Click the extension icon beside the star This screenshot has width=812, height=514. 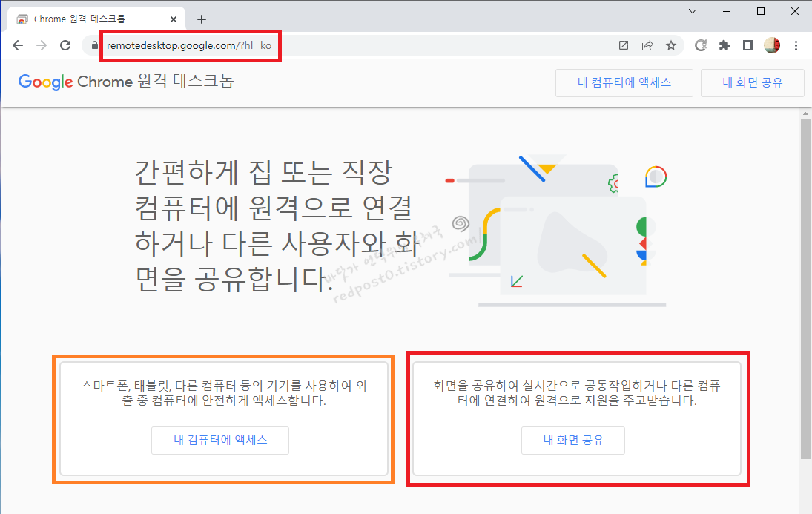pyautogui.click(x=700, y=45)
